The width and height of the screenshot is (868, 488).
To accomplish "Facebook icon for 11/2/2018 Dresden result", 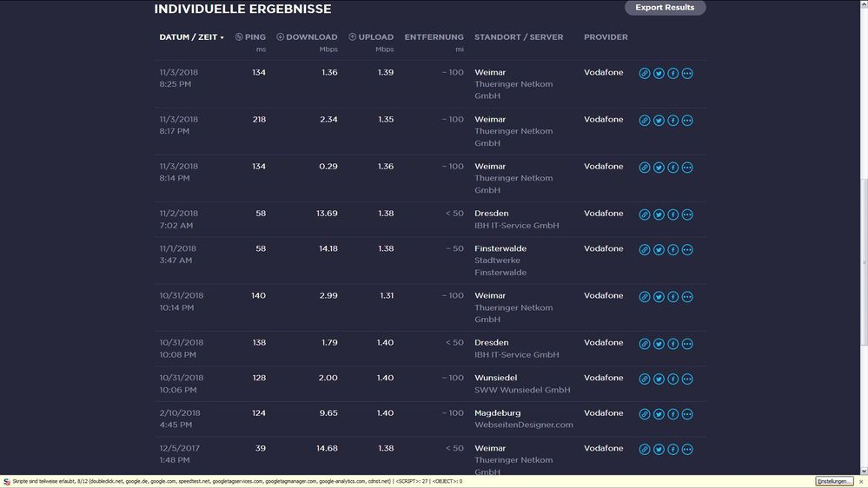I will tap(673, 214).
